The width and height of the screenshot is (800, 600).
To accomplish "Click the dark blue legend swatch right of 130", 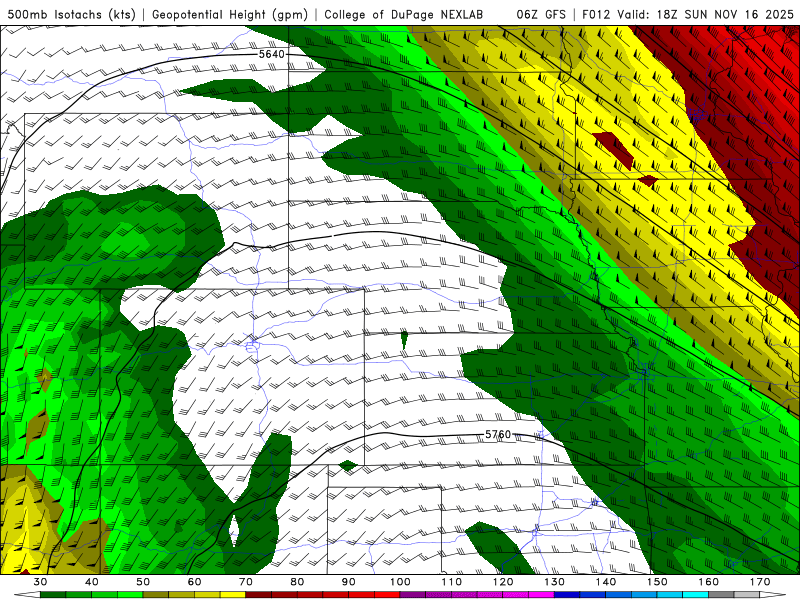I will (x=567, y=595).
